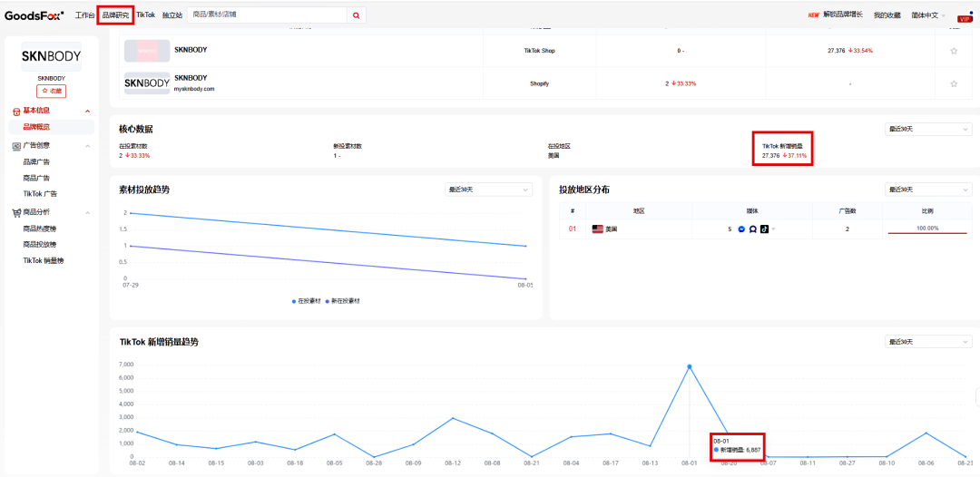Click the 新投素材数 metric value
Screen dimensions: 980x477
tap(337, 155)
